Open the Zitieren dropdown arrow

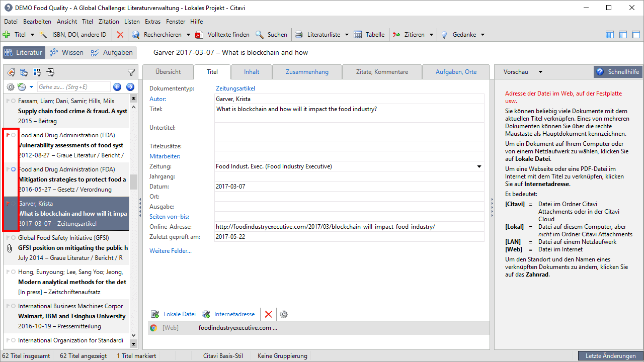click(431, 35)
